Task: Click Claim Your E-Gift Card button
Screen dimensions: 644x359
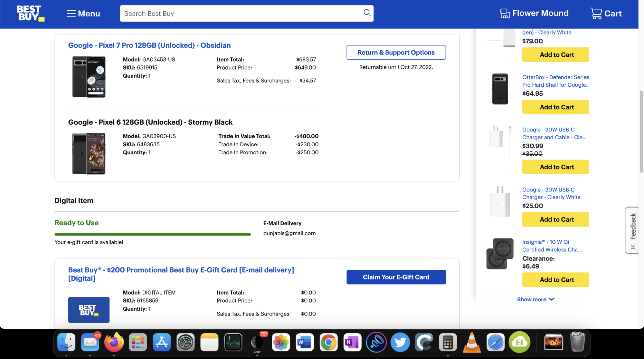Action: pos(396,277)
